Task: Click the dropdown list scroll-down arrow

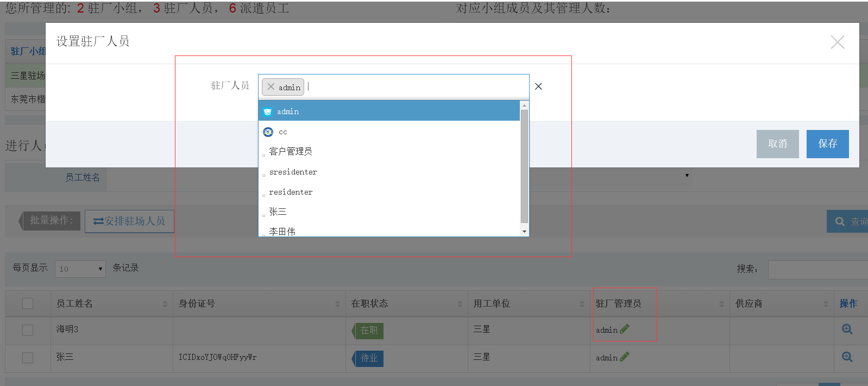Action: click(524, 232)
